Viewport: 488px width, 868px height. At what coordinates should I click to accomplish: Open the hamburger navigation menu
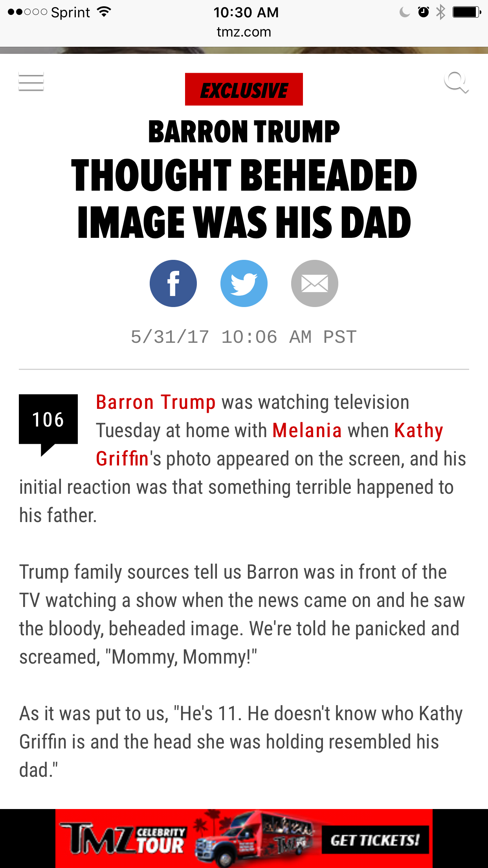(x=31, y=82)
